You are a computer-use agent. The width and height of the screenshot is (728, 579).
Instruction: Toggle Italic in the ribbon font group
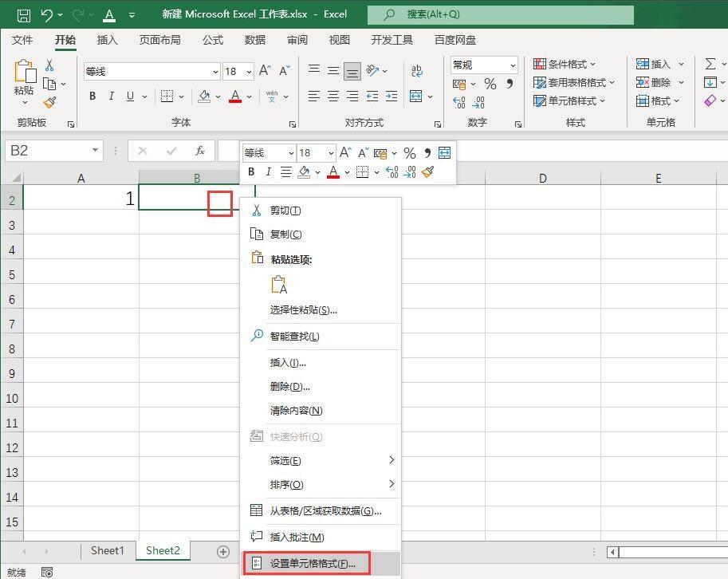[111, 96]
